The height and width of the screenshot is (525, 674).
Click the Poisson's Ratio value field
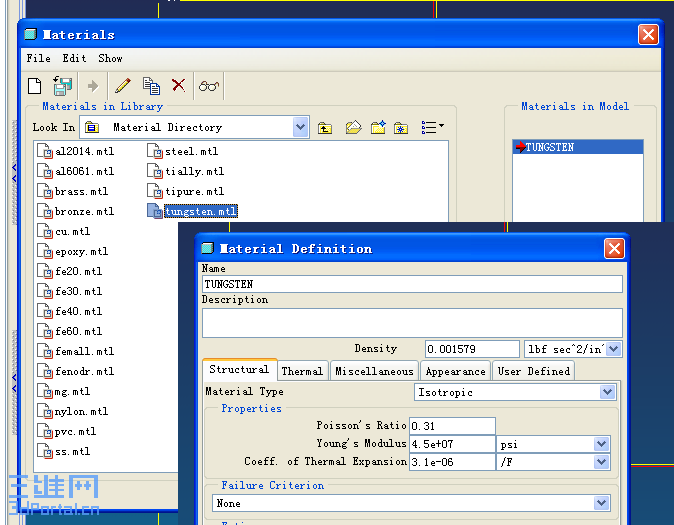(452, 426)
